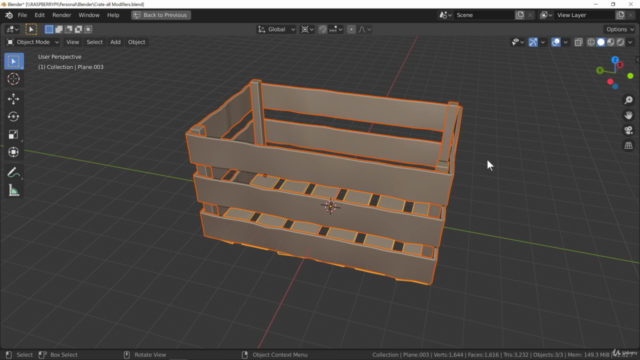The height and width of the screenshot is (360, 640).
Task: Toggle snapping magnet
Action: coord(322,29)
